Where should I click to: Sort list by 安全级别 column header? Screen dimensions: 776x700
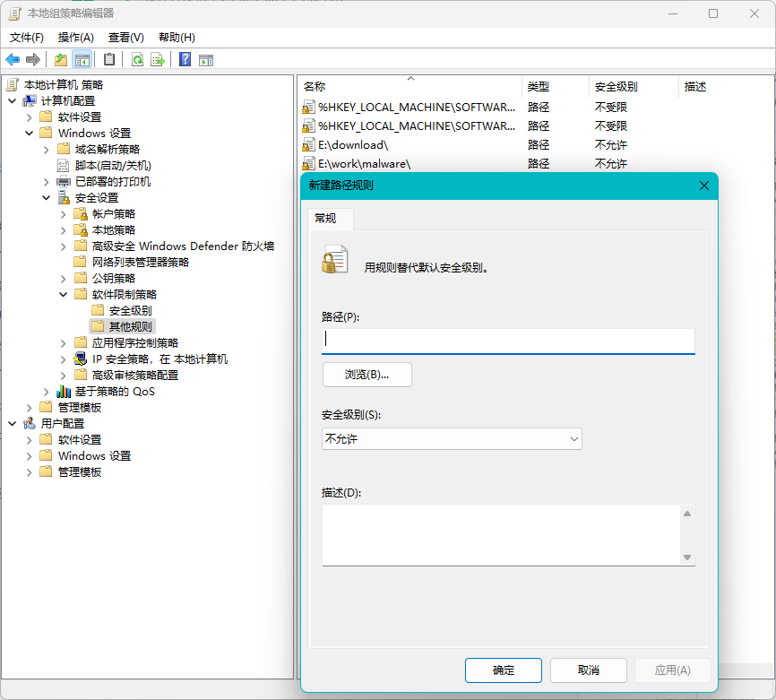633,87
